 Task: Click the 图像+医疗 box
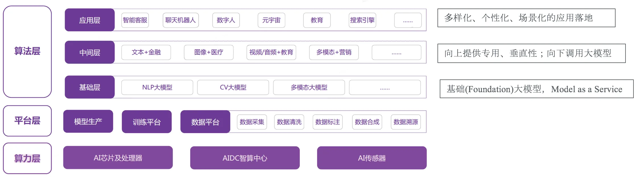pos(209,52)
